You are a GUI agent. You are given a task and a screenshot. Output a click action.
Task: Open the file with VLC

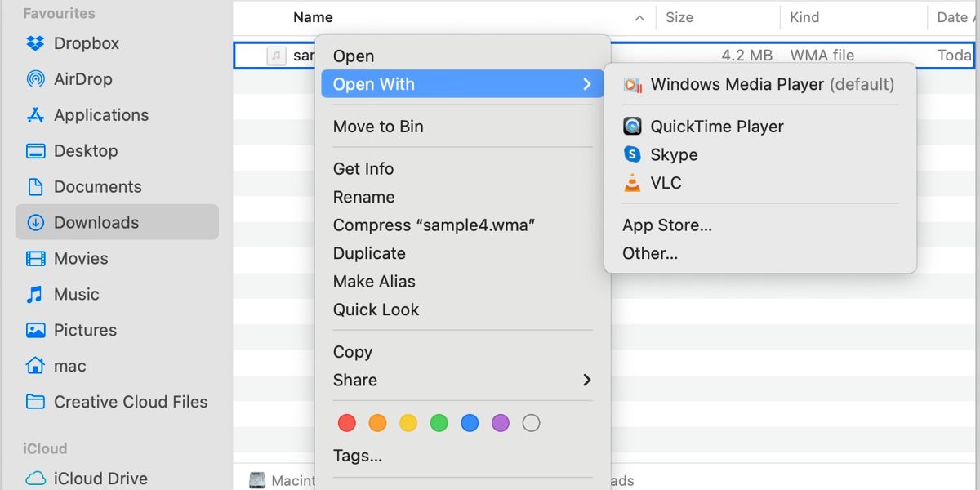point(667,183)
